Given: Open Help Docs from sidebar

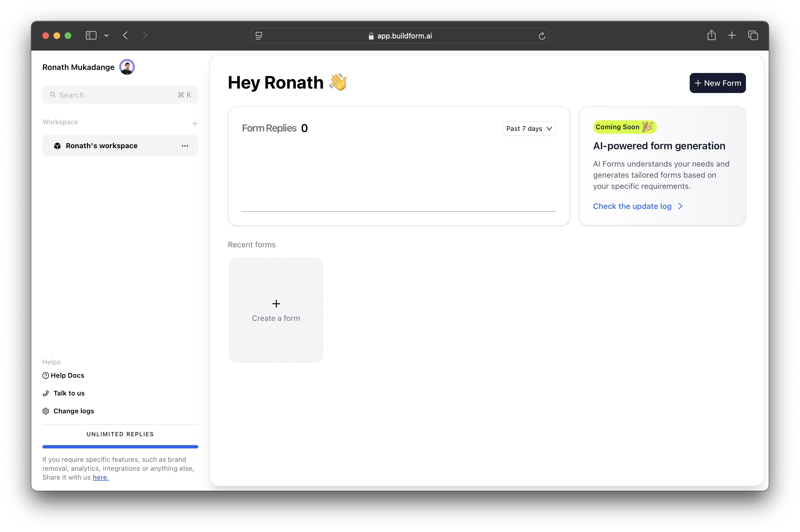Looking at the screenshot, I should [67, 375].
